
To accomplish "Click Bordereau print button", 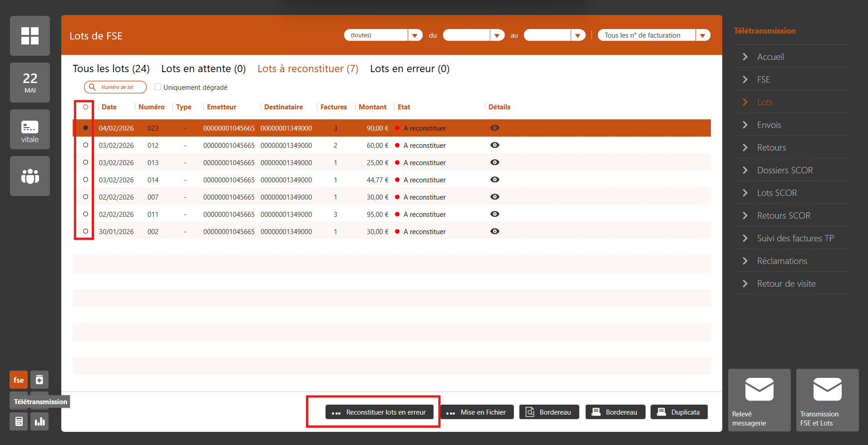I will click(616, 412).
